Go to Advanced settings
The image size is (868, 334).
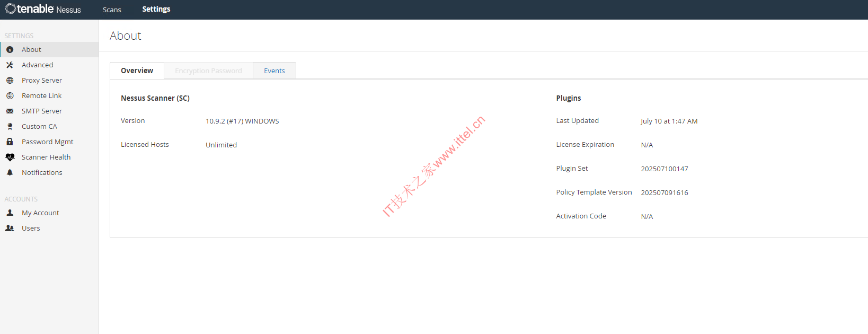[x=49, y=65]
